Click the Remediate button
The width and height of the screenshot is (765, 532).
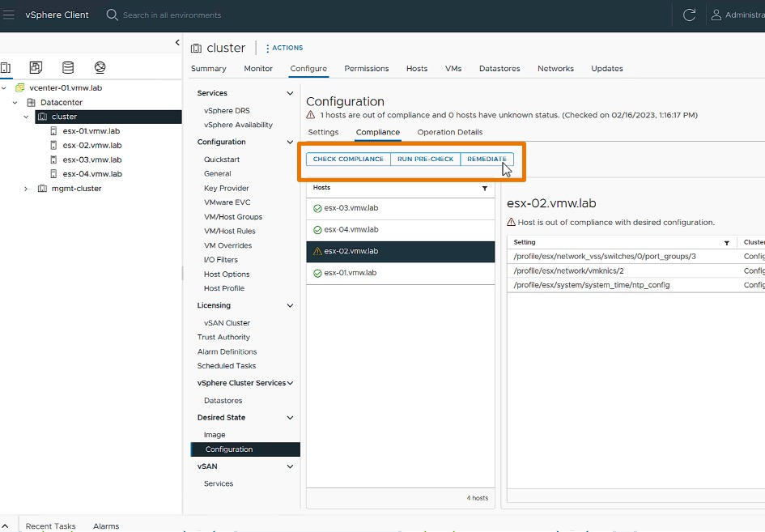click(487, 160)
